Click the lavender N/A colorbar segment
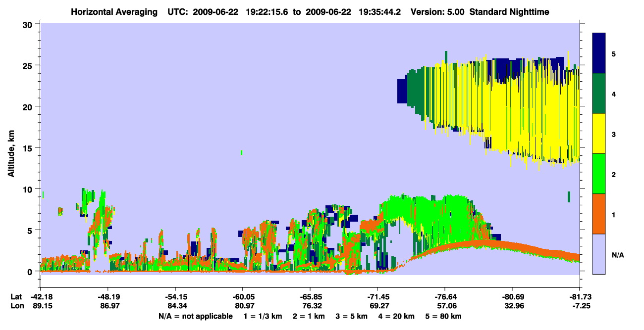Image resolution: width=644 pixels, height=330 pixels. click(x=599, y=254)
